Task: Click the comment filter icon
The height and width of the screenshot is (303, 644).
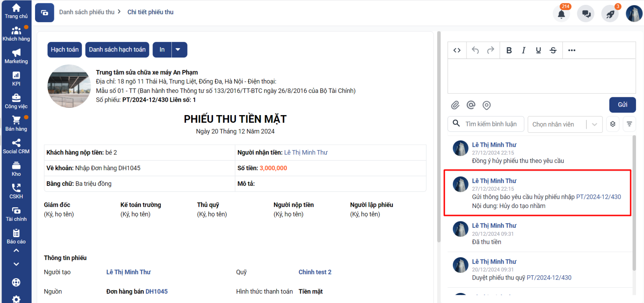Action: coord(630,124)
